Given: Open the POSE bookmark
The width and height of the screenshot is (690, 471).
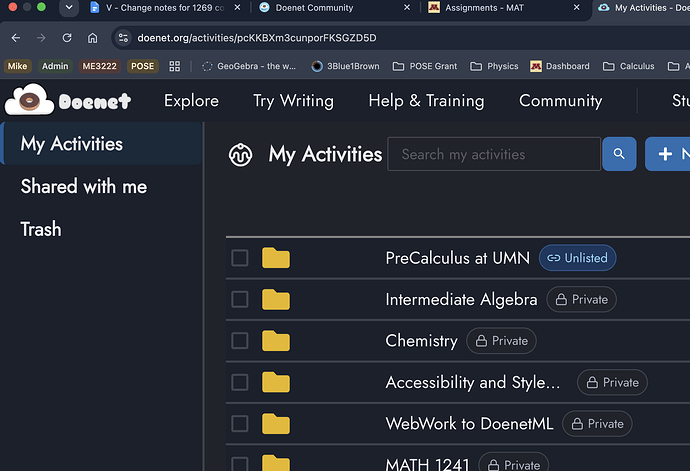Looking at the screenshot, I should click(143, 66).
